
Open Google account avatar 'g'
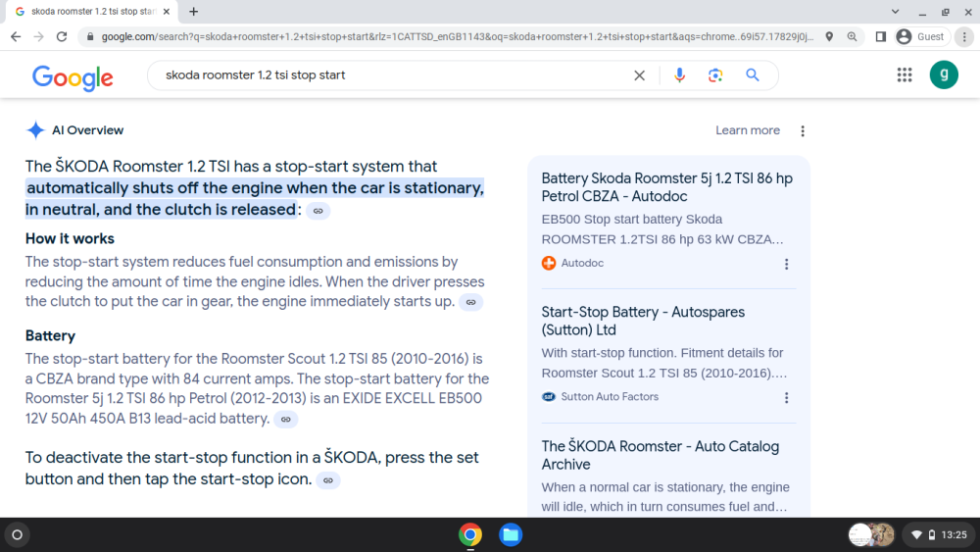944,75
